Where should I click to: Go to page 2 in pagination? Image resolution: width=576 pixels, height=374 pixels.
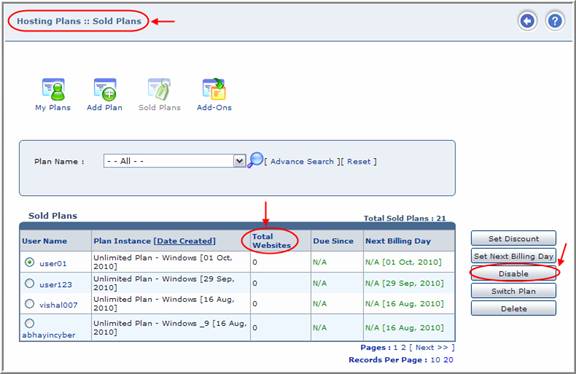pos(403,348)
